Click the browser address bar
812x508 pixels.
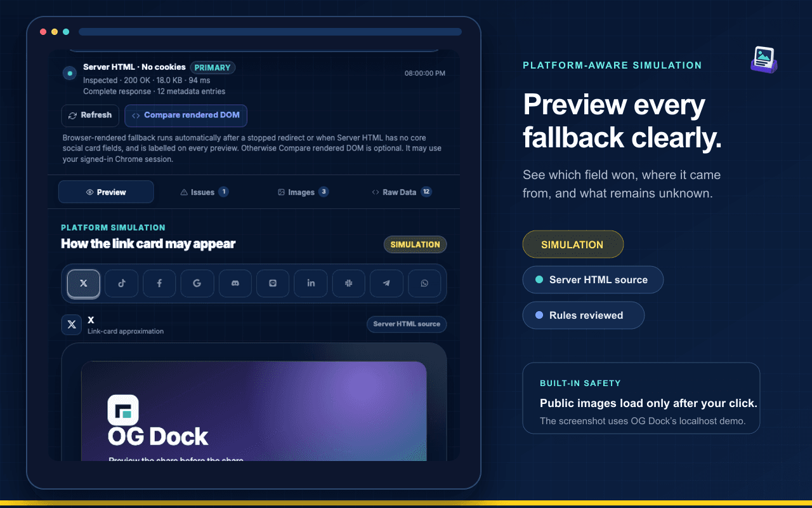tap(270, 32)
